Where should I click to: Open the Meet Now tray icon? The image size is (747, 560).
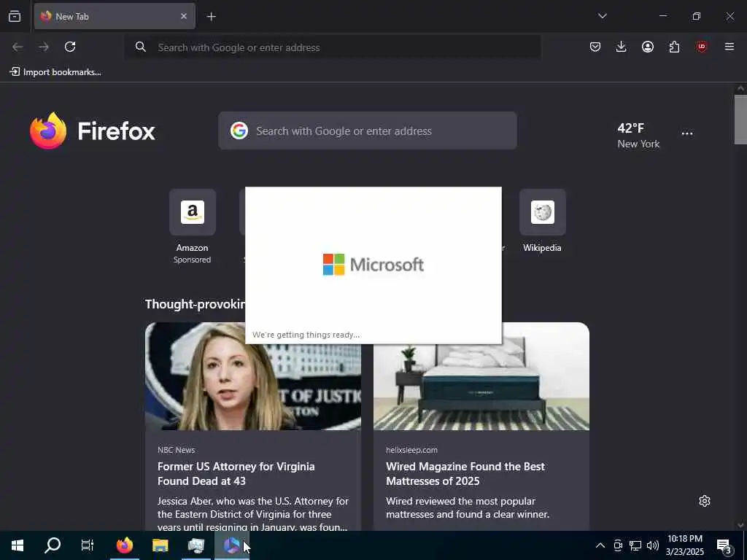pos(618,545)
